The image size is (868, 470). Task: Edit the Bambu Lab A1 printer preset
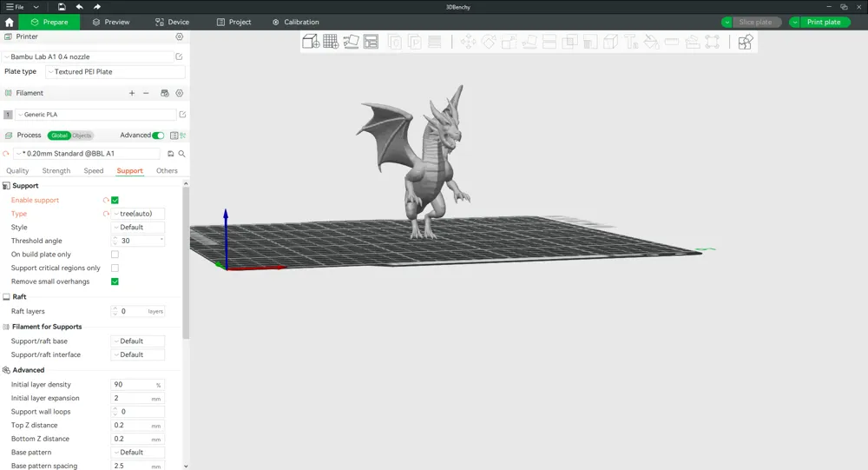click(x=179, y=56)
